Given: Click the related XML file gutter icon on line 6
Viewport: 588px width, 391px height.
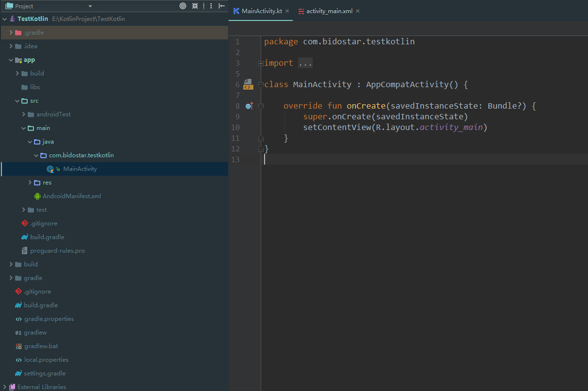Looking at the screenshot, I should [x=248, y=85].
